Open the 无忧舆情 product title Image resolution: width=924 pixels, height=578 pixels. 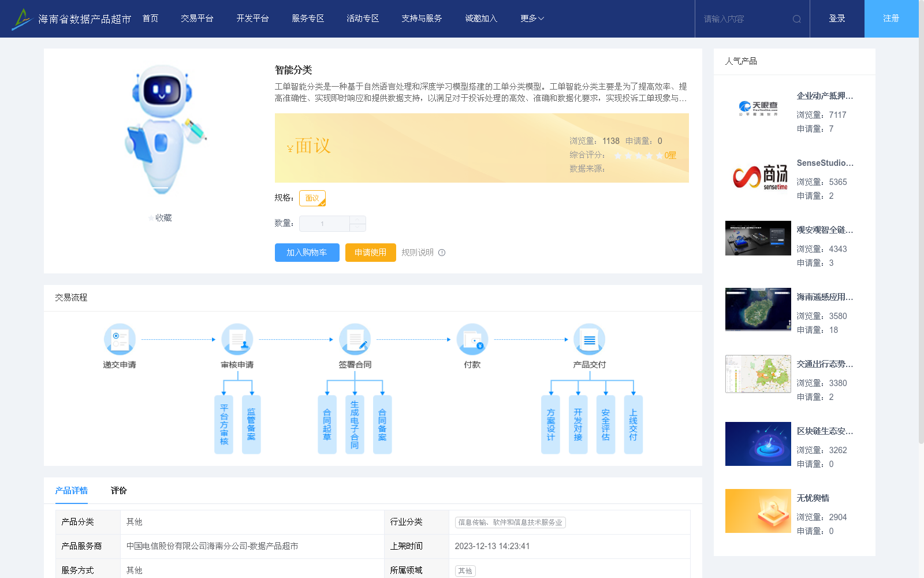(x=813, y=498)
